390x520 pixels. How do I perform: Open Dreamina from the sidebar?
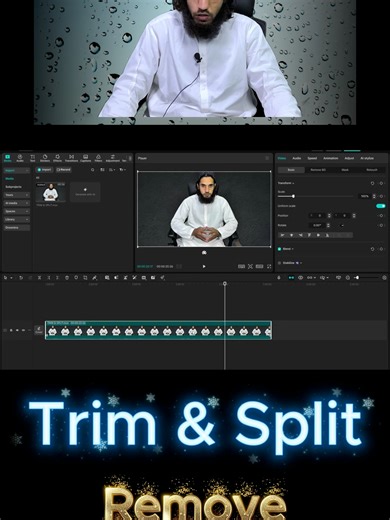click(x=17, y=228)
